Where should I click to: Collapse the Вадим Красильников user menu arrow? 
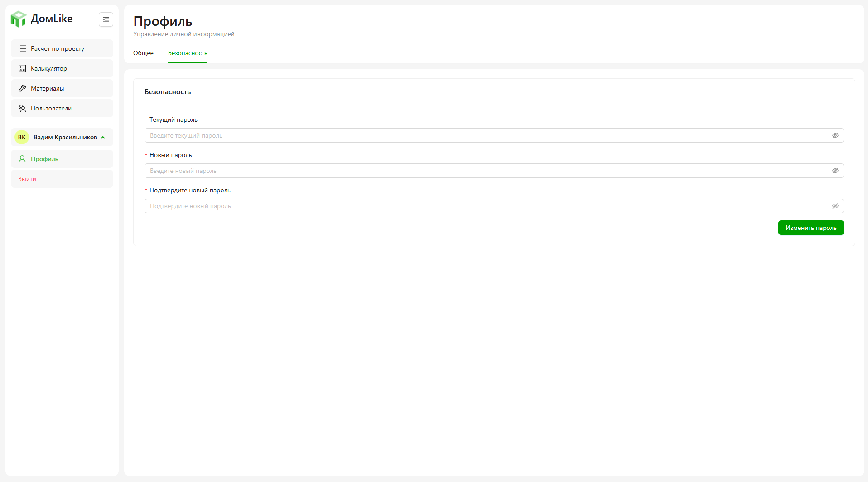(103, 138)
